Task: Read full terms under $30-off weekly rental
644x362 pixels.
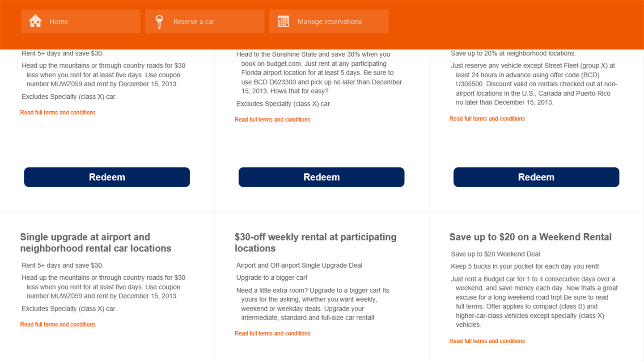Action: [272, 333]
